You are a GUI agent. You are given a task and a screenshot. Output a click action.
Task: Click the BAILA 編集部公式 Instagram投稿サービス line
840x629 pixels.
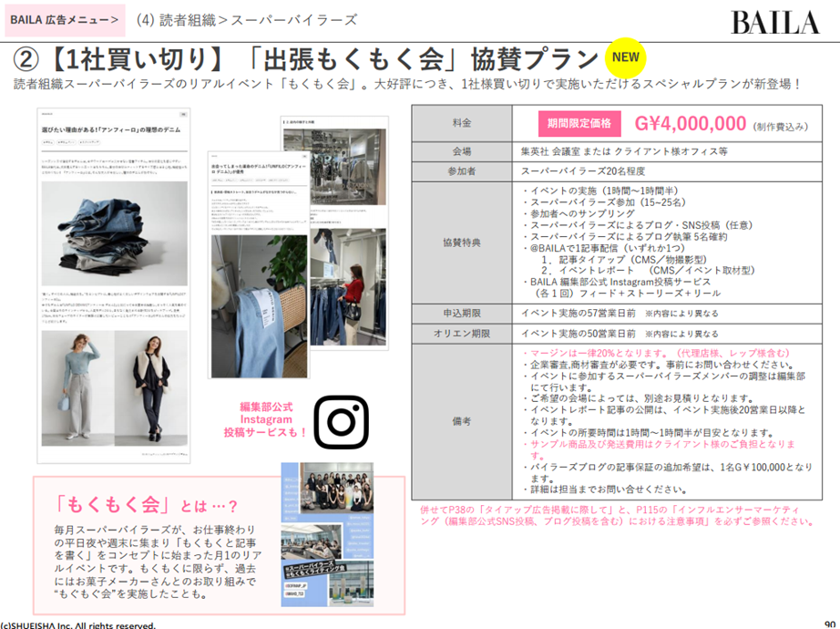pyautogui.click(x=617, y=282)
